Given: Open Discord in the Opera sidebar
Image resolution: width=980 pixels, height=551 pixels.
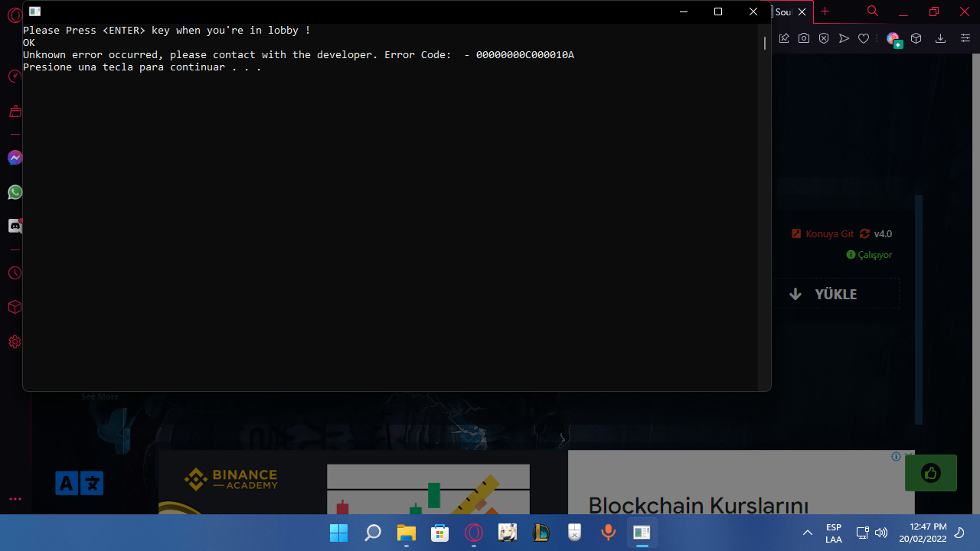Looking at the screenshot, I should pos(15,226).
